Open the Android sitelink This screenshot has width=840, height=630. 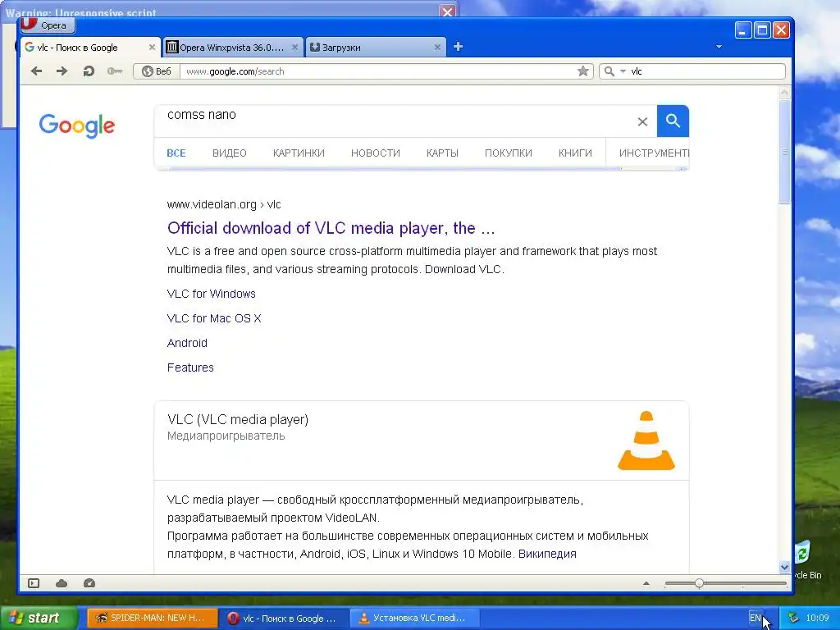point(187,344)
